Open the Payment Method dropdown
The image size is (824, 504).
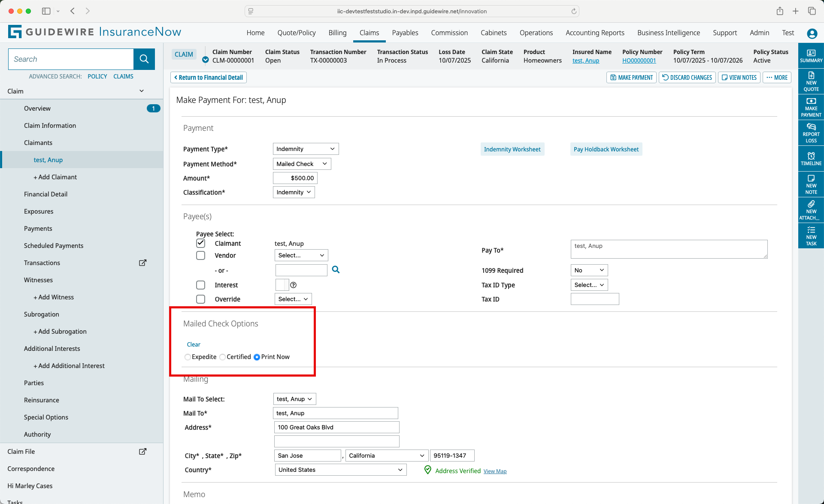302,164
